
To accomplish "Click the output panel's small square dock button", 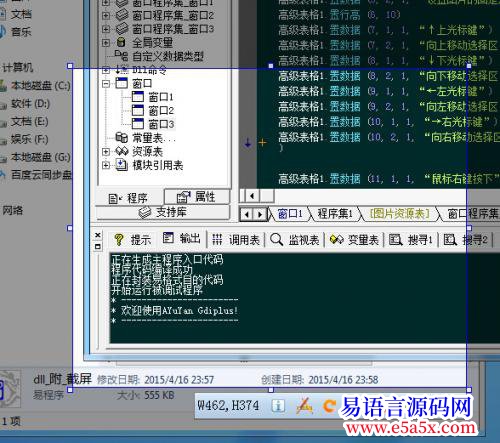I will pyautogui.click(x=98, y=247).
